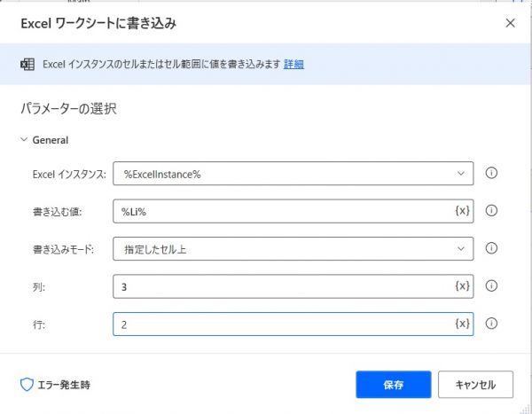Show info for the 行 field
This screenshot has height=414, width=532.
click(491, 324)
